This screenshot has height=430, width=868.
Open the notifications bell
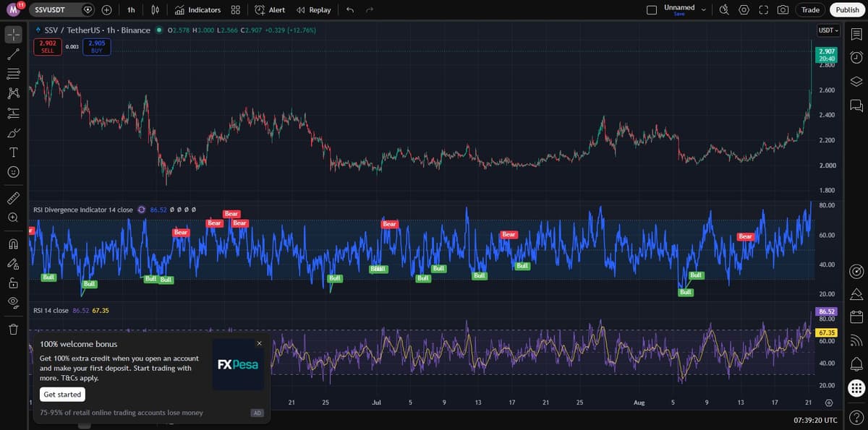pos(856,363)
